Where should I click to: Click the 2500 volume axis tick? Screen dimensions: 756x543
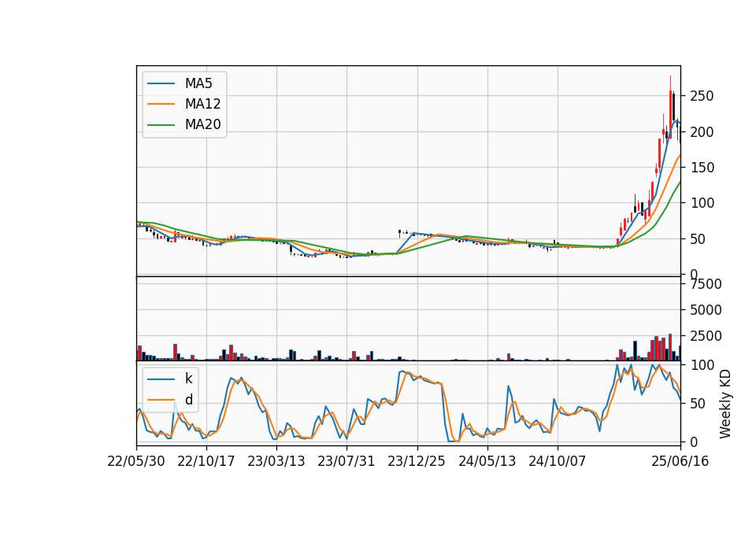click(706, 336)
